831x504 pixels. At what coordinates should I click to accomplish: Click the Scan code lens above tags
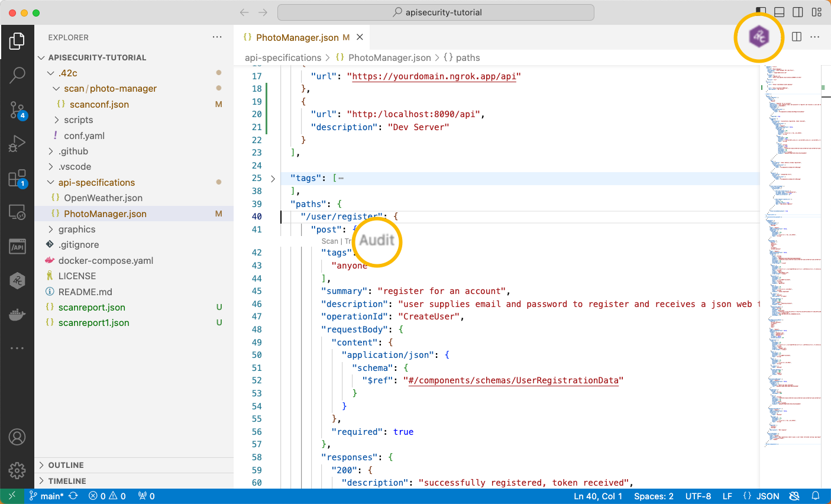pos(329,241)
